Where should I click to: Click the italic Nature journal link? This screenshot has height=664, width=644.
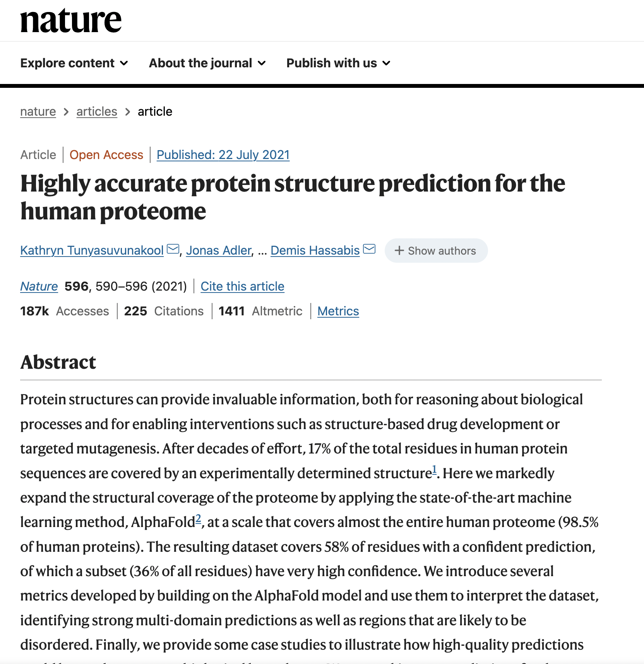39,286
